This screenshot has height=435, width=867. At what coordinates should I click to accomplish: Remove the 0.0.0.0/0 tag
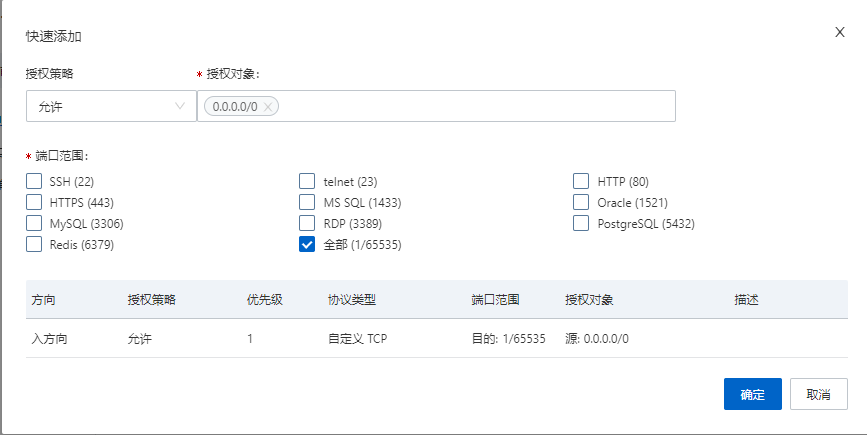tap(267, 106)
